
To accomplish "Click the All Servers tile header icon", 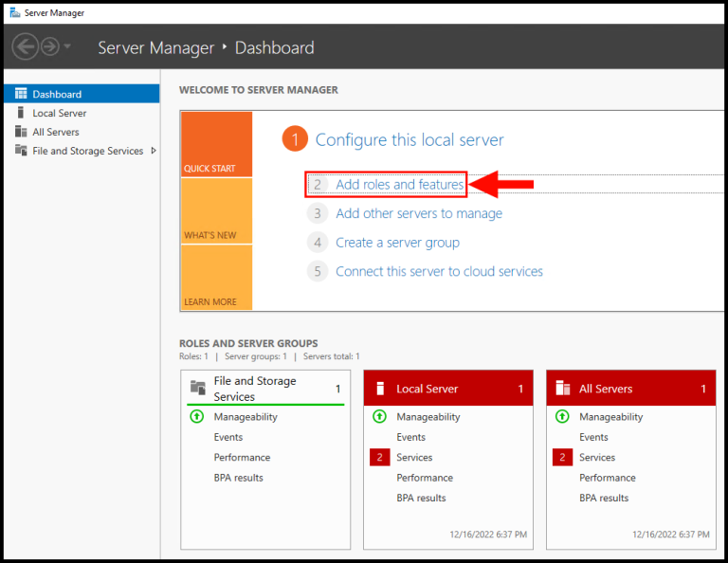I will (x=562, y=389).
